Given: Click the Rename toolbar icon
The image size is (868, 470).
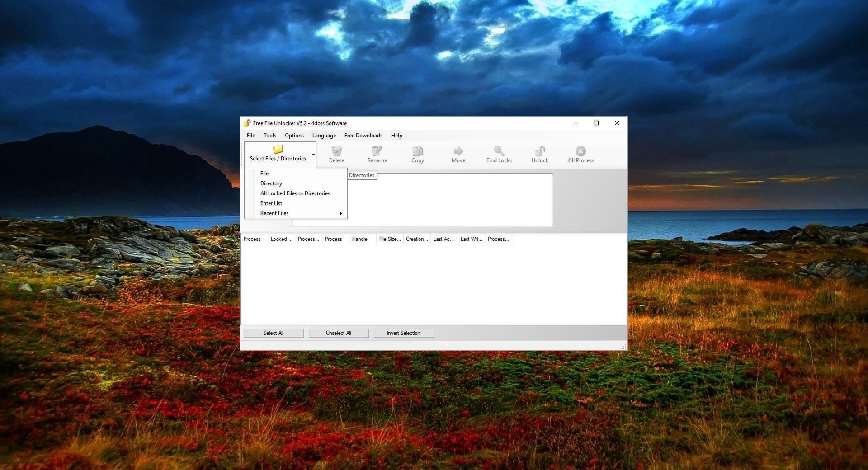Looking at the screenshot, I should (x=377, y=152).
